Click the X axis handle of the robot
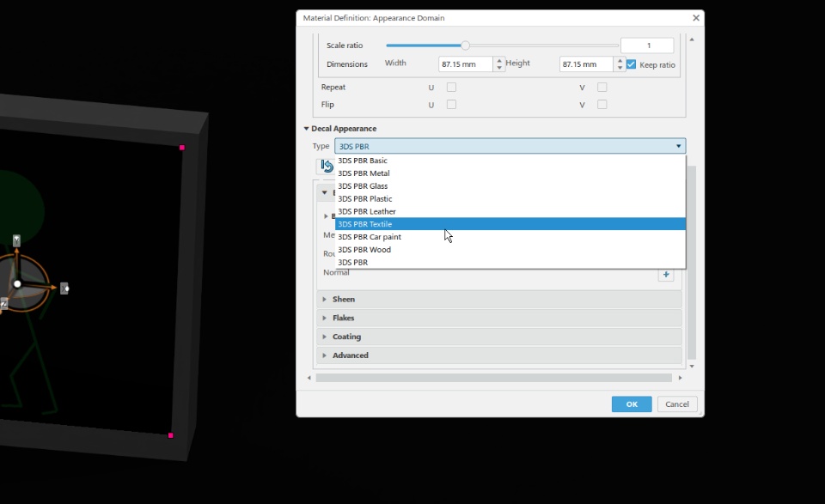This screenshot has width=825, height=504. 64,288
